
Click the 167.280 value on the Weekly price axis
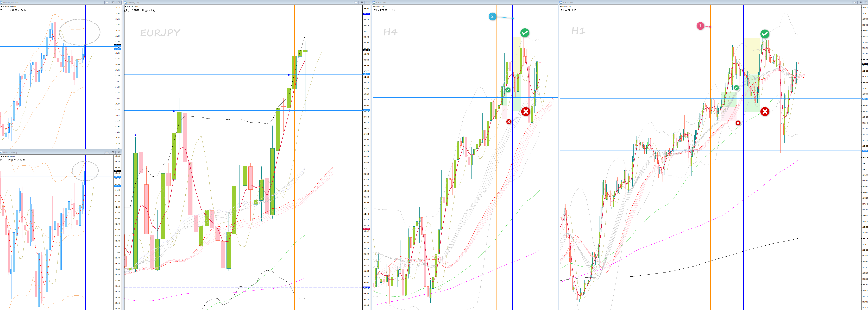[x=117, y=156]
